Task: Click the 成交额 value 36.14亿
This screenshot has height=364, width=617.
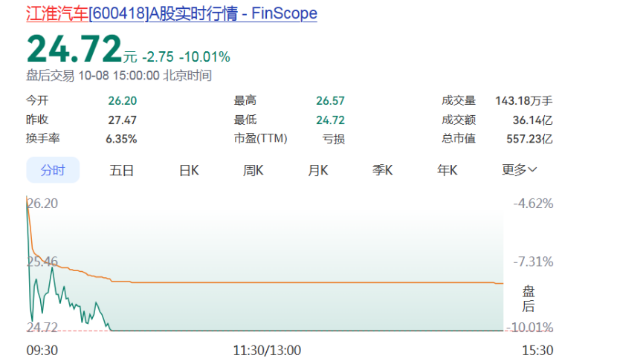Action: coord(532,120)
